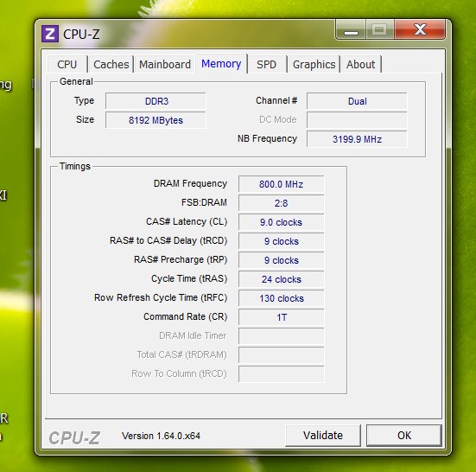The height and width of the screenshot is (472, 476).
Task: Select Command Rate 1T value
Action: pos(281,317)
